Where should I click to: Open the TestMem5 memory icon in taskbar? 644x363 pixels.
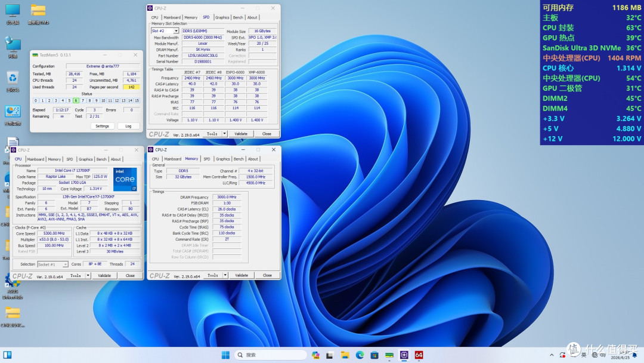click(389, 355)
